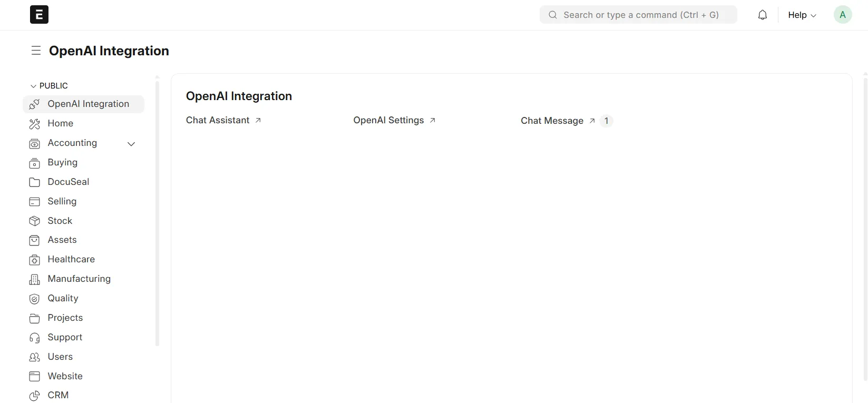The width and height of the screenshot is (868, 403).
Task: Go to the Buying workspace label
Action: (63, 162)
